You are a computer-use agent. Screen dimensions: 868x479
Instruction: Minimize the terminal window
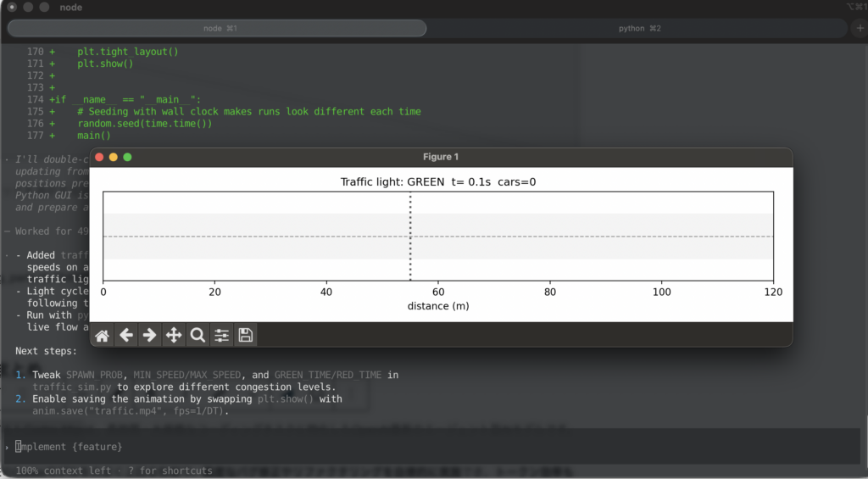[x=27, y=7]
